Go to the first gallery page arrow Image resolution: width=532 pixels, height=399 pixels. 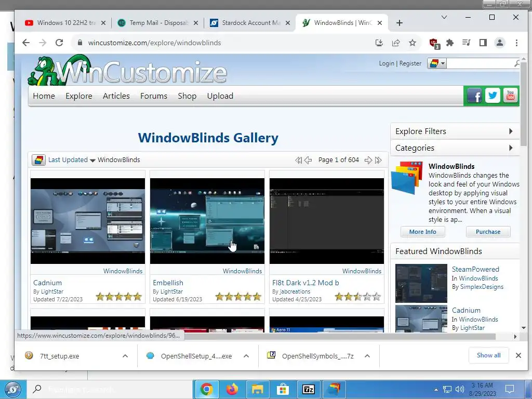[298, 160]
